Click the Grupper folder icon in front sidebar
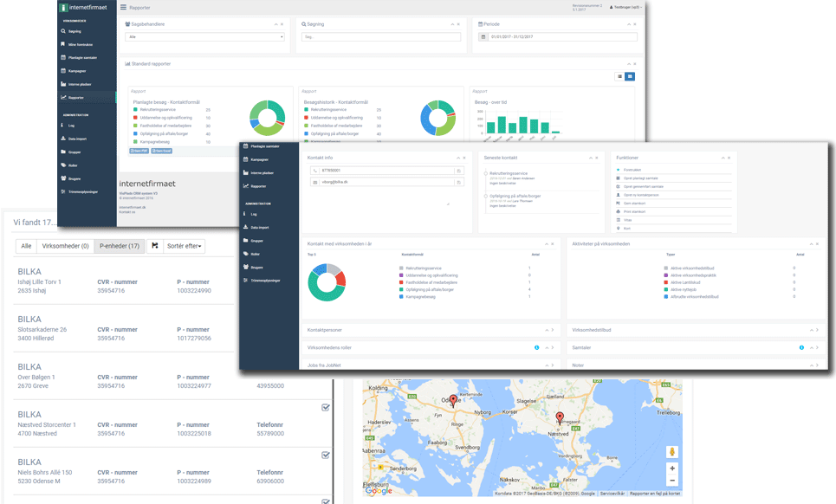 [x=246, y=240]
